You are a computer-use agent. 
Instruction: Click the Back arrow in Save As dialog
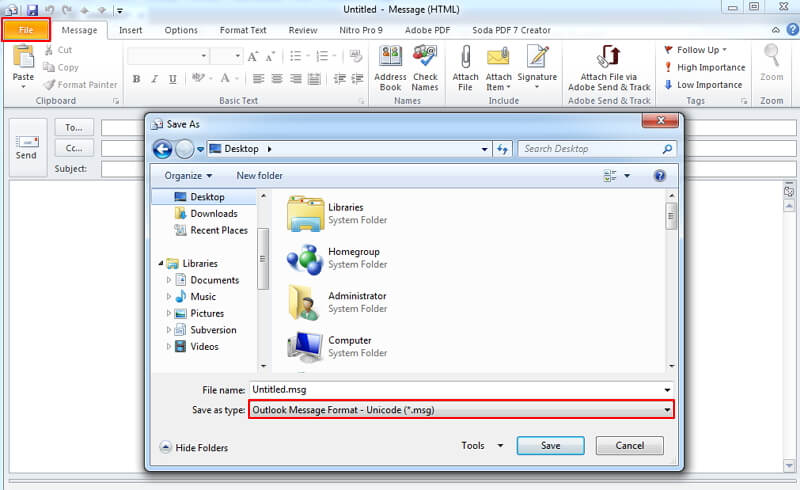tap(162, 149)
